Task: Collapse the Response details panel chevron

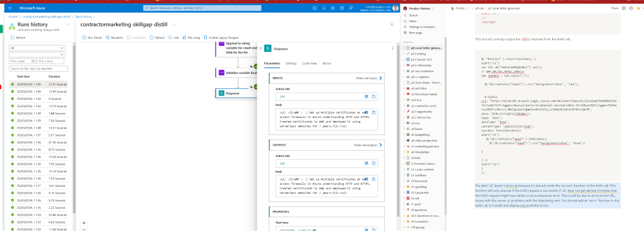Action: (x=261, y=48)
